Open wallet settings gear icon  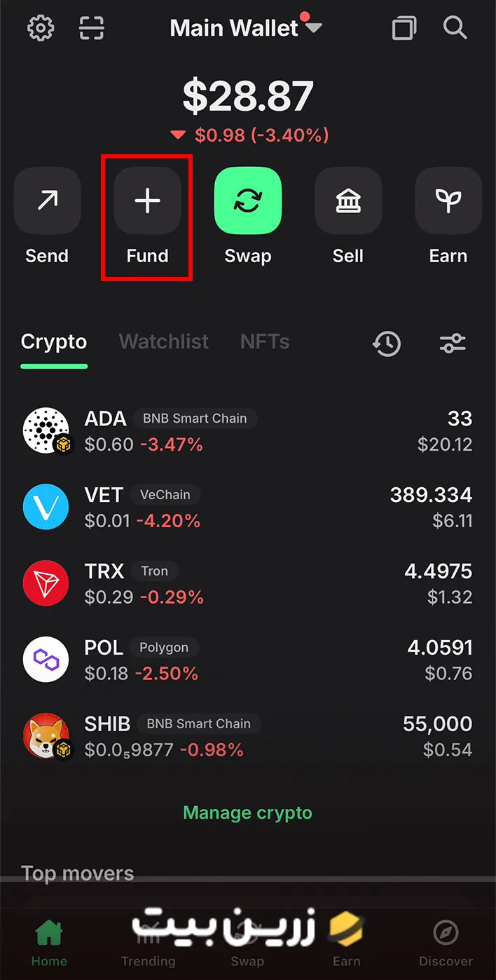(x=41, y=28)
